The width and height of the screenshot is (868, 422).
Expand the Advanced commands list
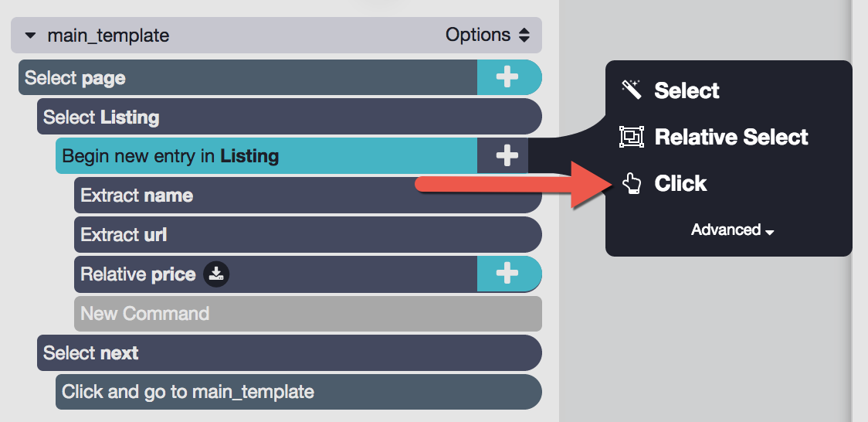tap(732, 230)
